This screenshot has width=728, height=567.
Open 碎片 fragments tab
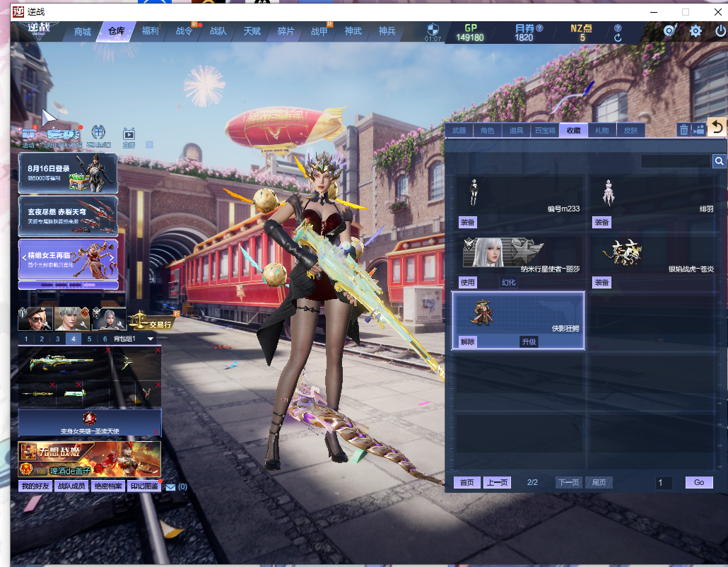(x=286, y=31)
